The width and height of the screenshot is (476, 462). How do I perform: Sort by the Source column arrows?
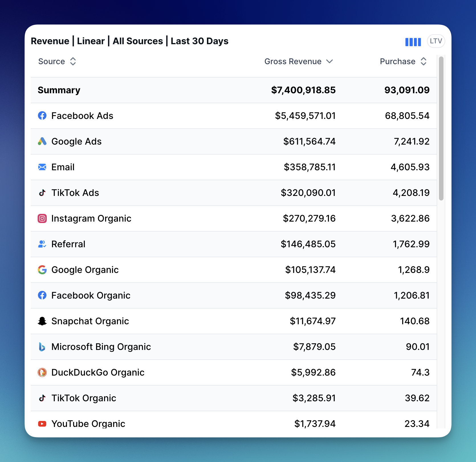73,61
